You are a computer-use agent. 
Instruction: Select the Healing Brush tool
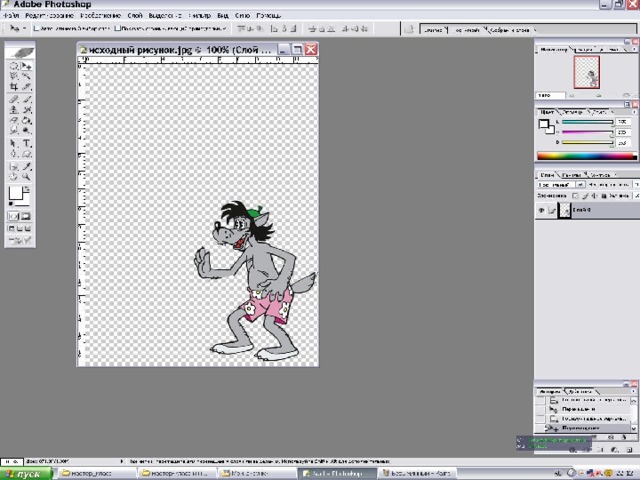[x=14, y=99]
